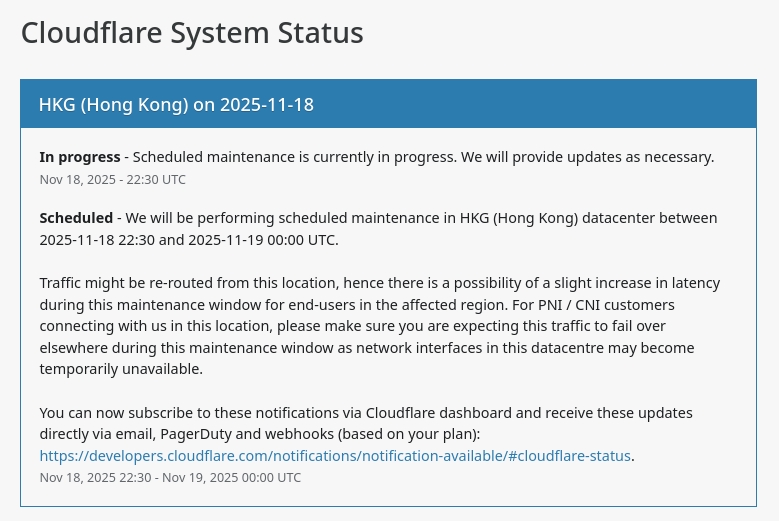Click the "2025-11-19 00:00 UTC" end time text
The height and width of the screenshot is (521, 779).
[263, 240]
